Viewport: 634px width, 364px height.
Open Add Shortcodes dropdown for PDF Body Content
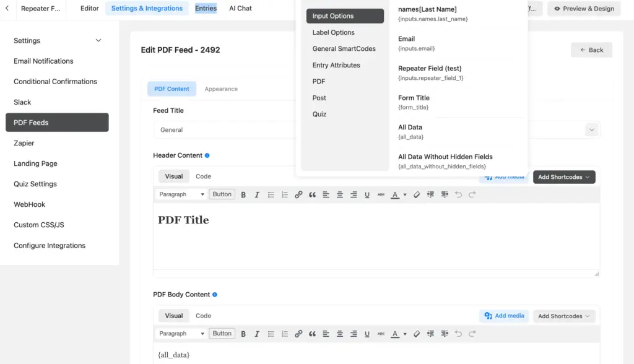564,316
